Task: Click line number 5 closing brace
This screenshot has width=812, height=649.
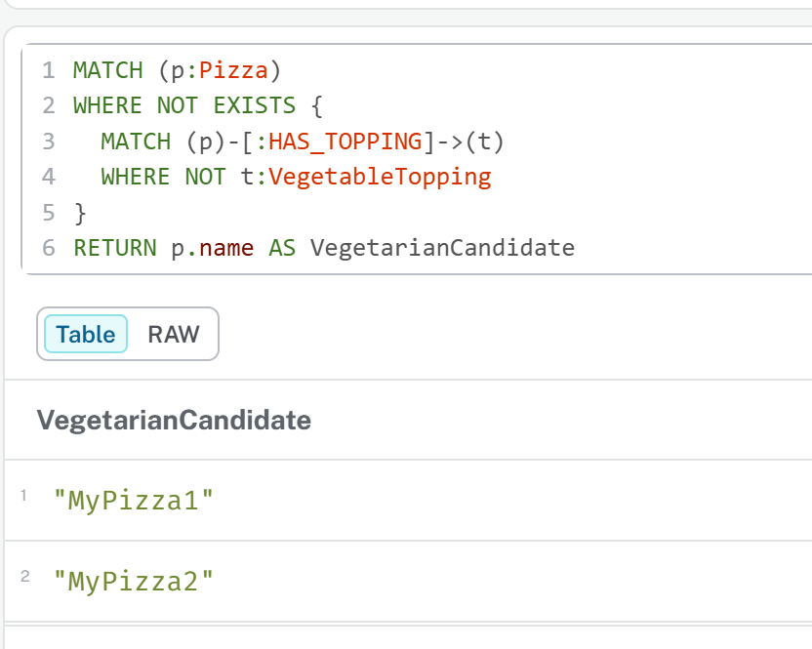Action: tap(80, 213)
